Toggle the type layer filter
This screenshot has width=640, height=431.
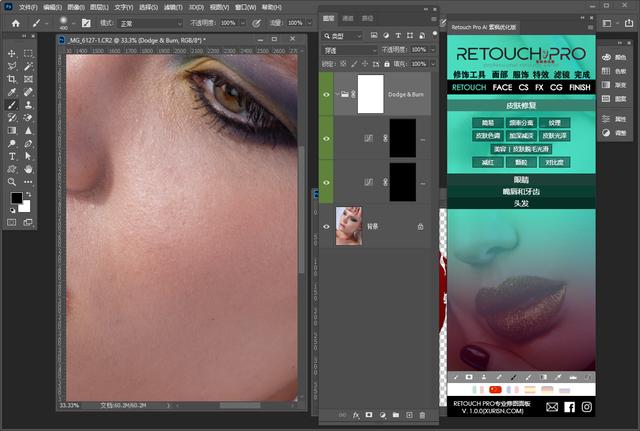[398, 36]
